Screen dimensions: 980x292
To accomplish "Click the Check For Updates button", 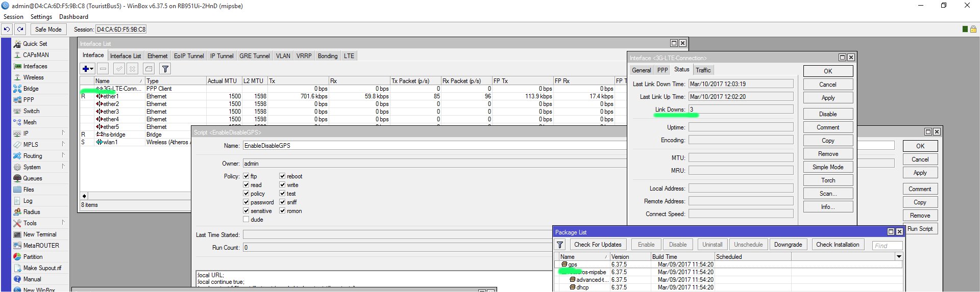I will [598, 245].
